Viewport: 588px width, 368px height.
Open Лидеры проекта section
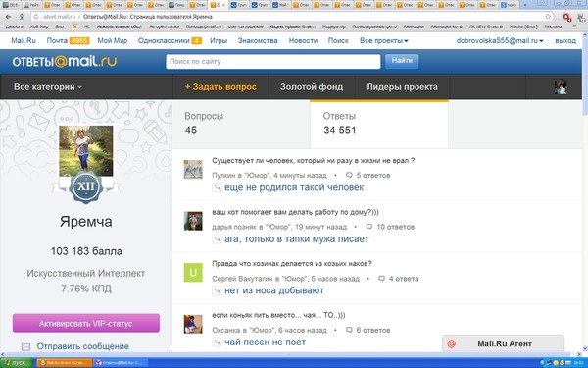pos(402,87)
